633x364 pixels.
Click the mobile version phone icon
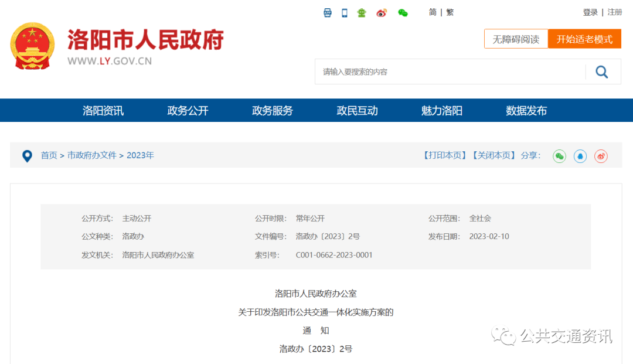coord(343,12)
